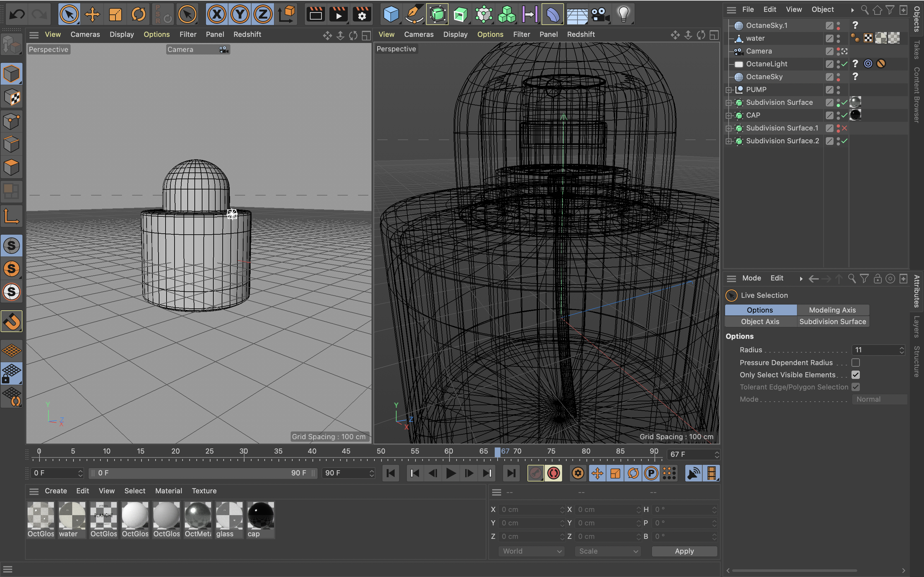924x577 pixels.
Task: Add a Cube primitive object
Action: (x=391, y=14)
